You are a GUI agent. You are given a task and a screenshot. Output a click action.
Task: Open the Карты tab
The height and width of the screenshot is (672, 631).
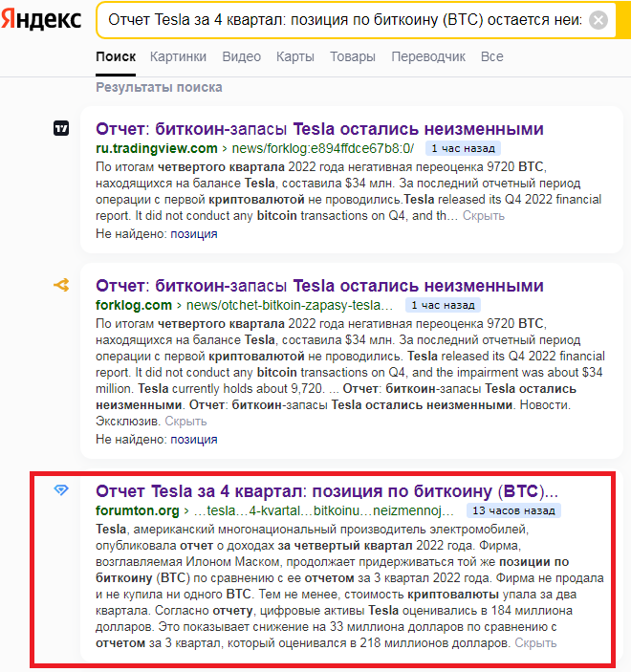pos(294,56)
